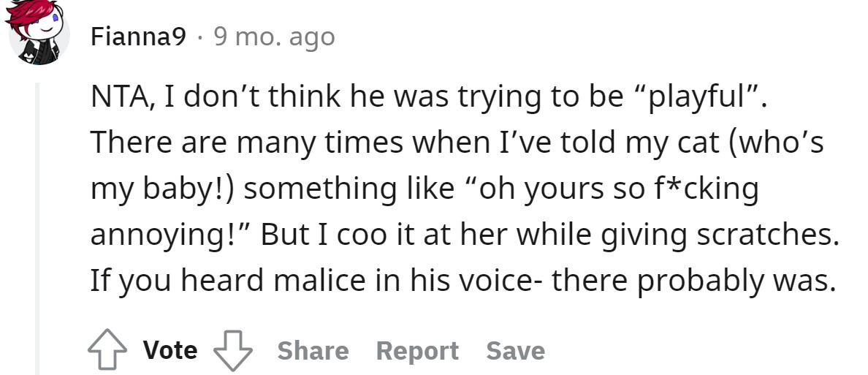868x375 pixels.
Task: Click the quoted word "playful" in the comment
Action: [701, 98]
